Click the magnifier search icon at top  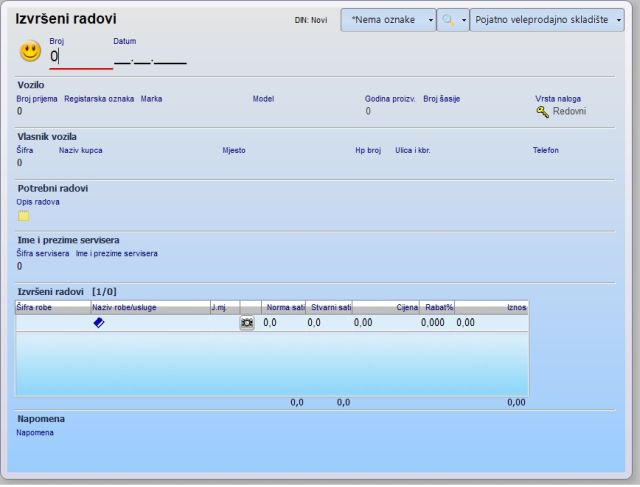coord(446,20)
